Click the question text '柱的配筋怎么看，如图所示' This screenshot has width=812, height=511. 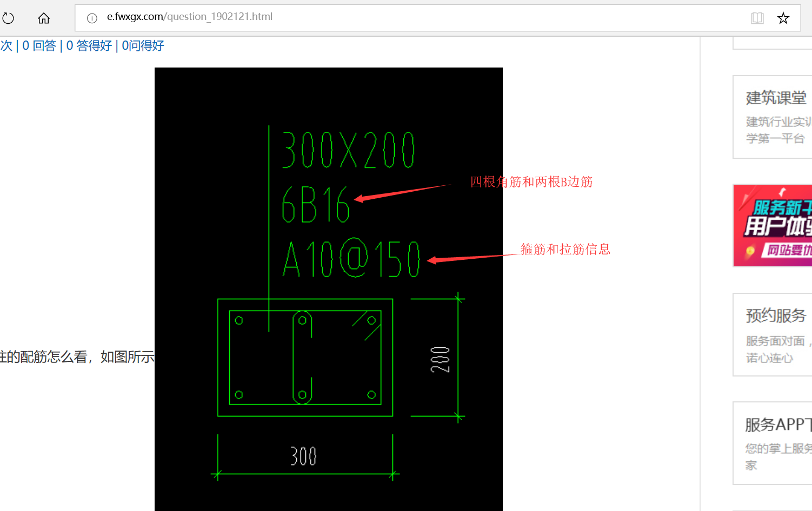click(77, 357)
